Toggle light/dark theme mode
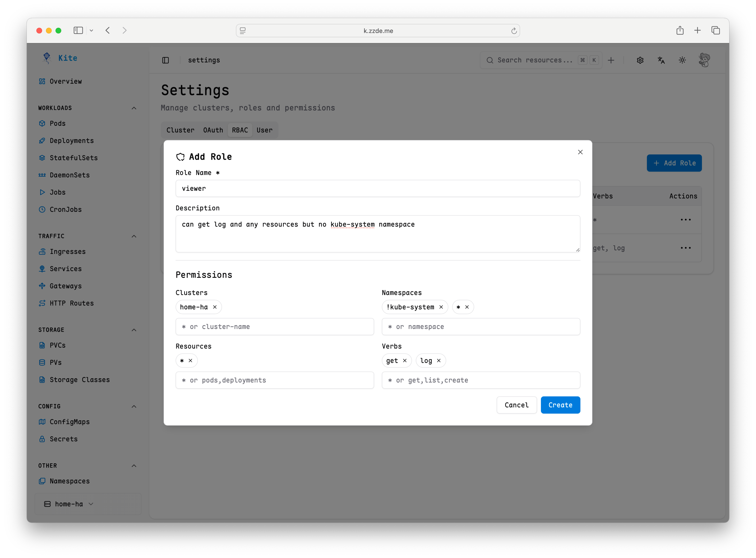 (682, 60)
